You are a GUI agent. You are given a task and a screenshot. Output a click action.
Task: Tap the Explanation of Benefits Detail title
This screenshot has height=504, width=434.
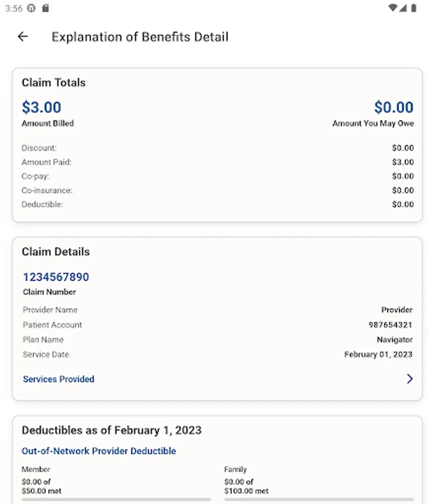(140, 37)
